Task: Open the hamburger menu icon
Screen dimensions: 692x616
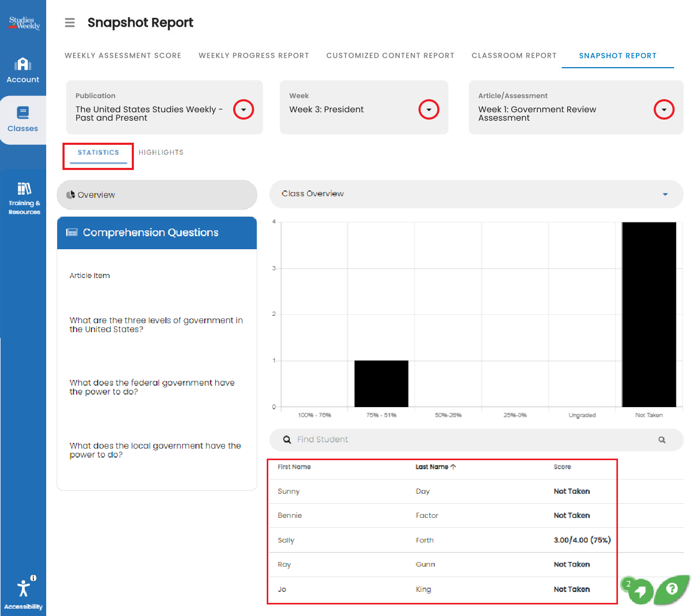Action: coord(70,23)
